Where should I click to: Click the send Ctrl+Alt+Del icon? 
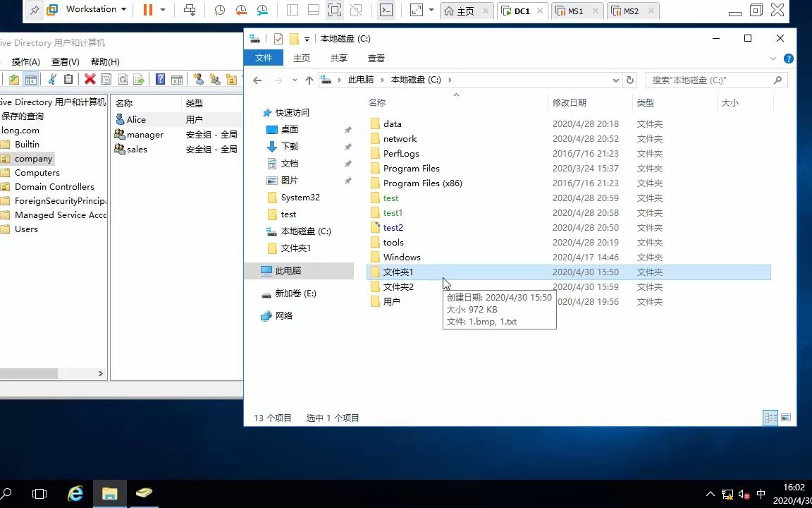[x=190, y=10]
